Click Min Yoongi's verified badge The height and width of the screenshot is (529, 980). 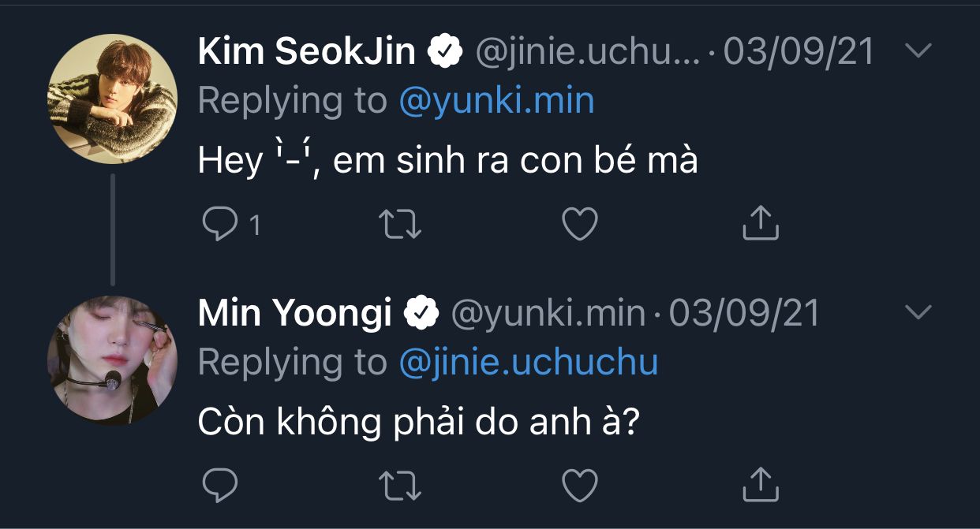421,315
